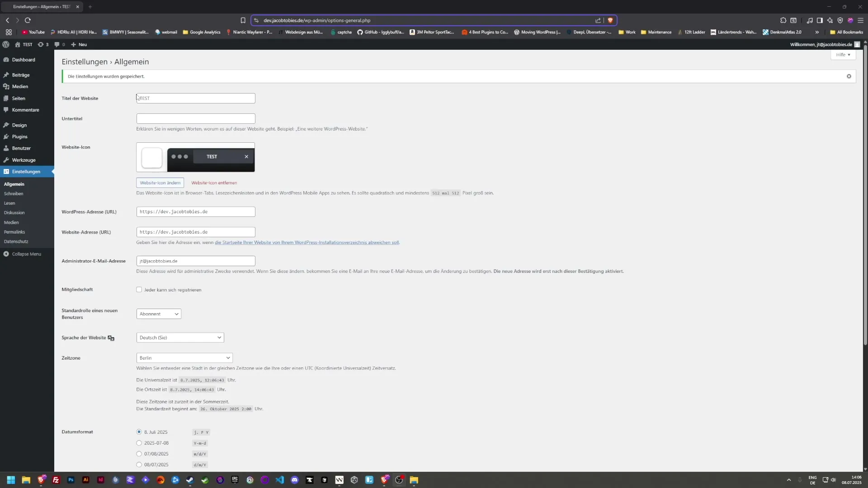Viewport: 868px width, 488px height.
Task: Open the browser extensions puzzle icon
Action: coord(783,20)
